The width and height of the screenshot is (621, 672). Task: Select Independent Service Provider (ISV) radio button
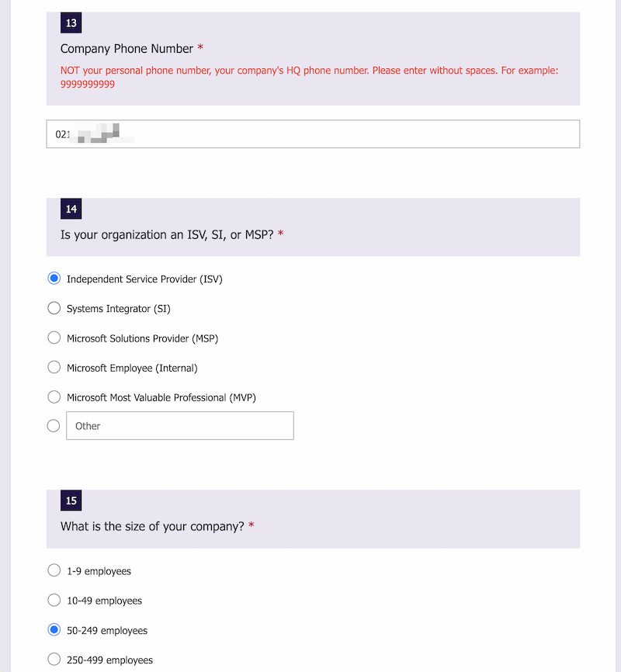coord(54,279)
